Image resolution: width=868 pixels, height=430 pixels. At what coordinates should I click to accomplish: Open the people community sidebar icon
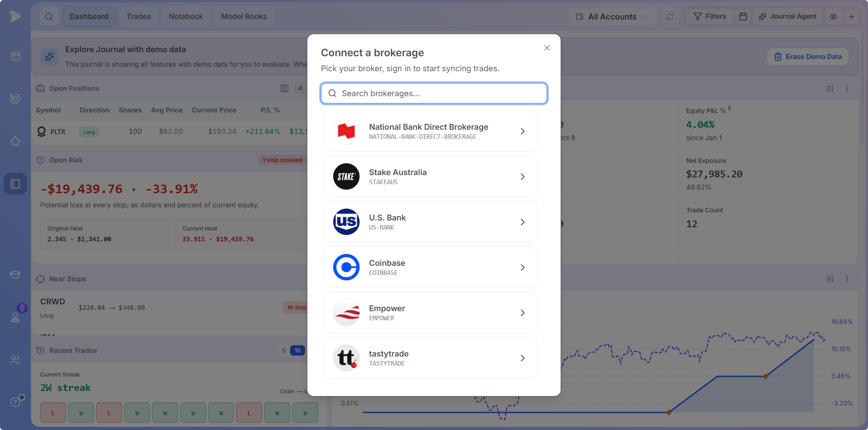point(15,360)
